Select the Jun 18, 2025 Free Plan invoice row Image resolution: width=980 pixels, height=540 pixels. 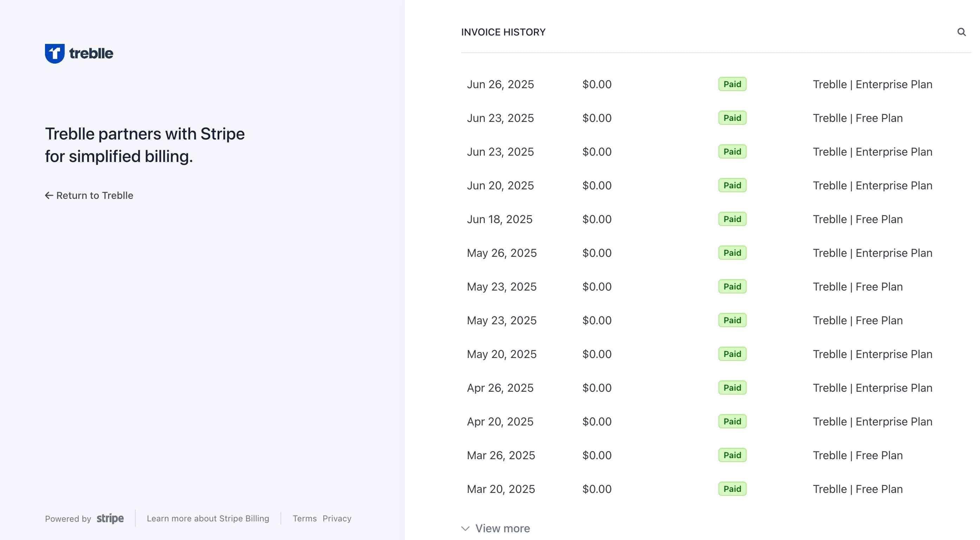647,219
